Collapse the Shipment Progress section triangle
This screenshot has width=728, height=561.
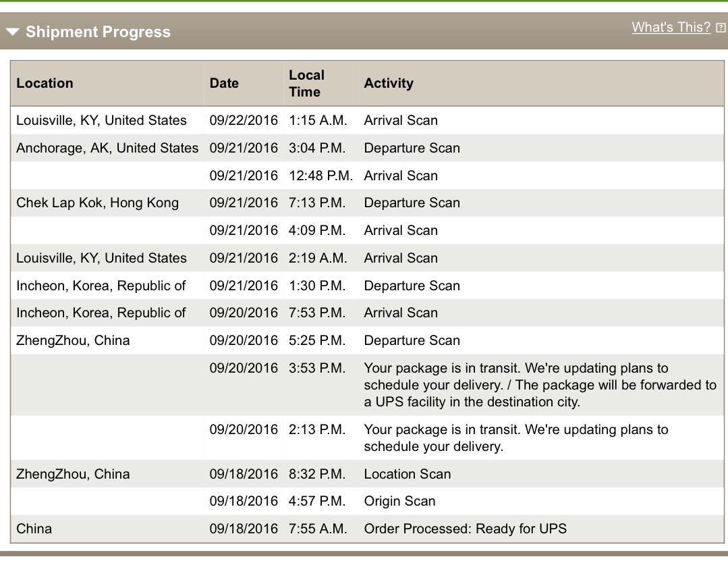(13, 32)
